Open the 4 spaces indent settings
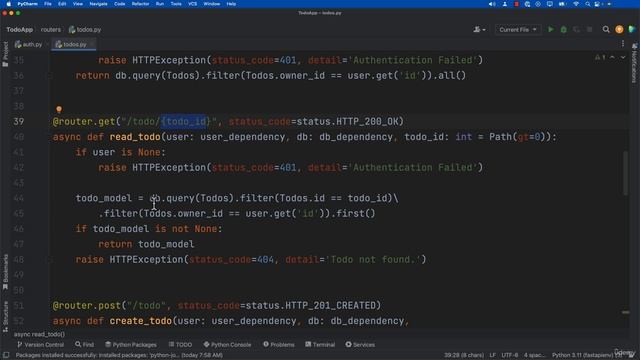The height and width of the screenshot is (360, 640). (x=534, y=355)
